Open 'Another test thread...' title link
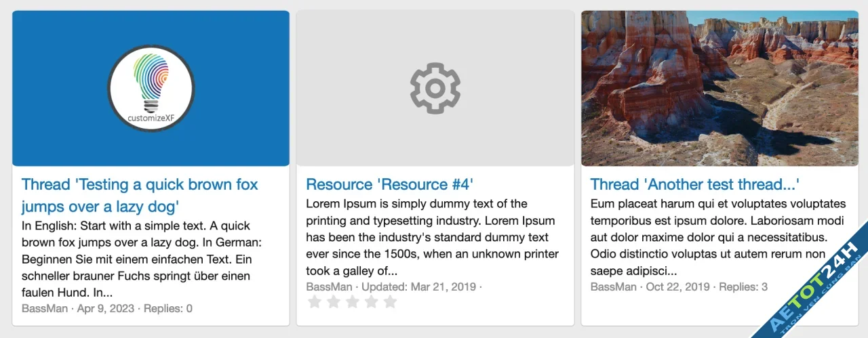 (x=695, y=184)
